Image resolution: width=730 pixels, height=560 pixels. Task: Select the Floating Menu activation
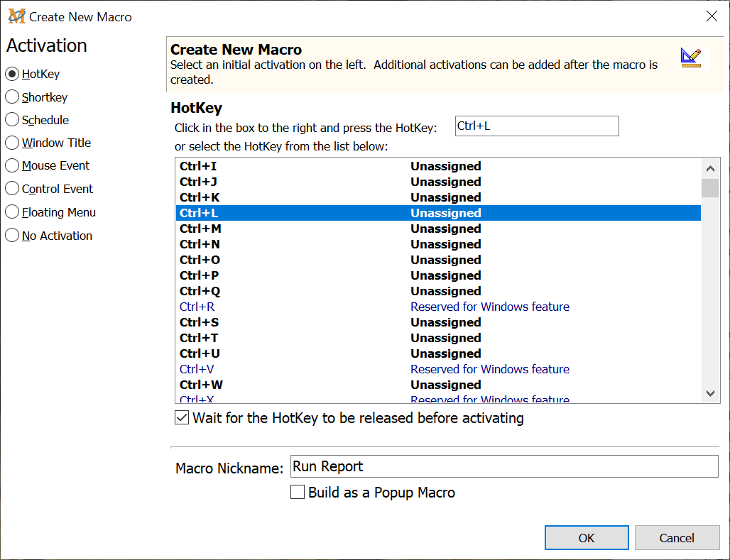[x=12, y=212]
